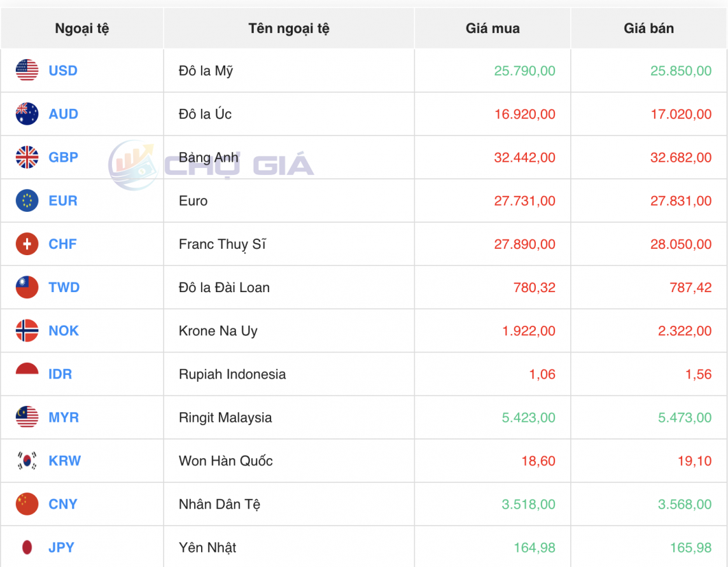This screenshot has height=567, width=728.
Task: Click the Giá mua column header
Action: (493, 28)
